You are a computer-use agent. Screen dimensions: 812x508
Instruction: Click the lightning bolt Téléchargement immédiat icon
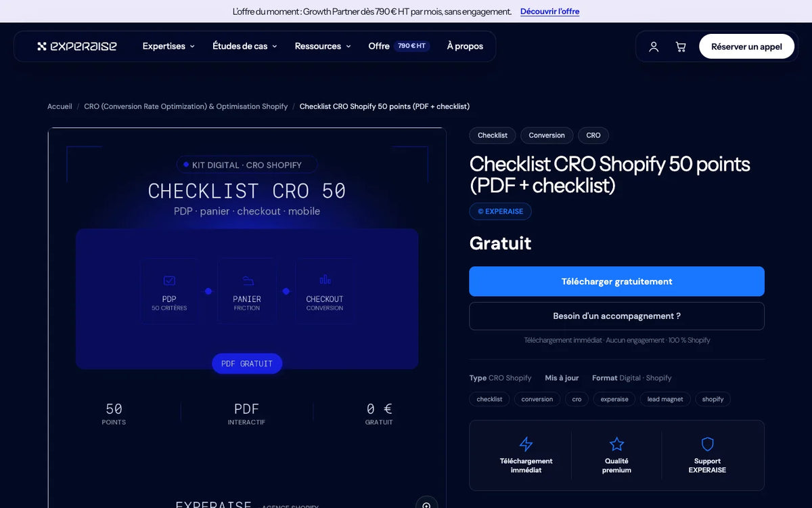pyautogui.click(x=526, y=444)
